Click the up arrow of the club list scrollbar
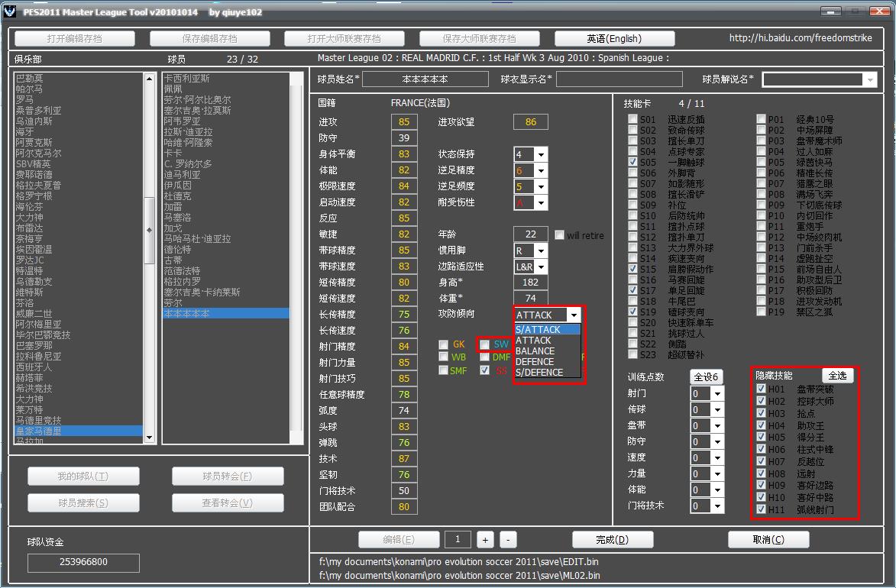The image size is (896, 588). point(150,79)
